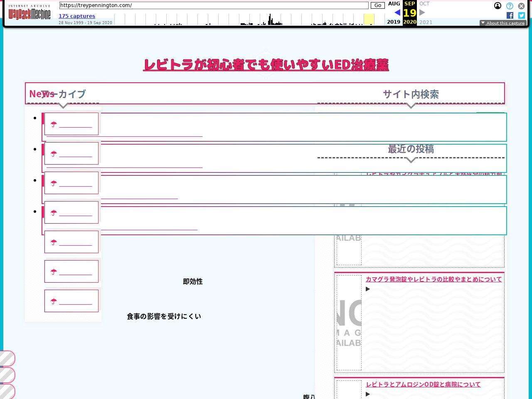Image resolution: width=532 pixels, height=399 pixels.
Task: Click the highlighted 2020 section in the capture graph
Action: click(369, 20)
